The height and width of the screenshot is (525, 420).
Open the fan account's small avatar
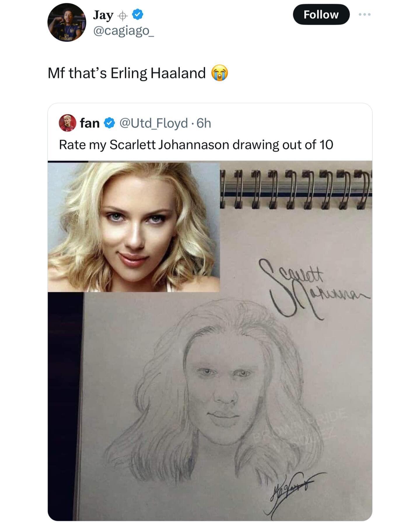pos(67,123)
